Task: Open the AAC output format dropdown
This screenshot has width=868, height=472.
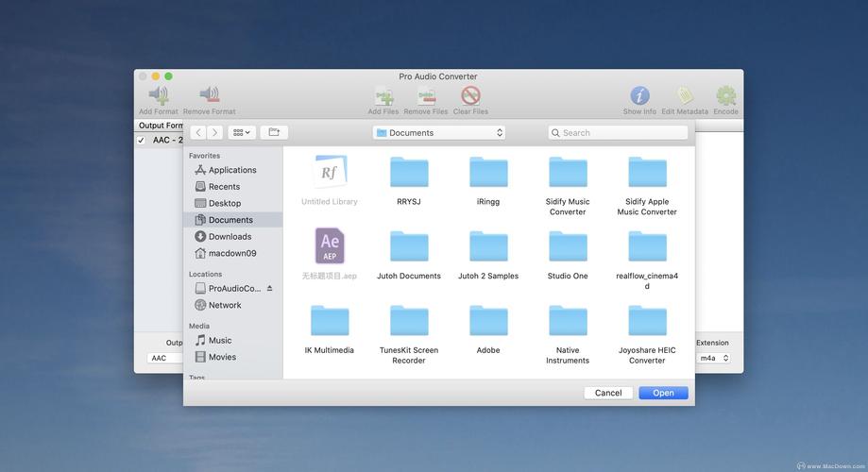Action: tap(165, 358)
